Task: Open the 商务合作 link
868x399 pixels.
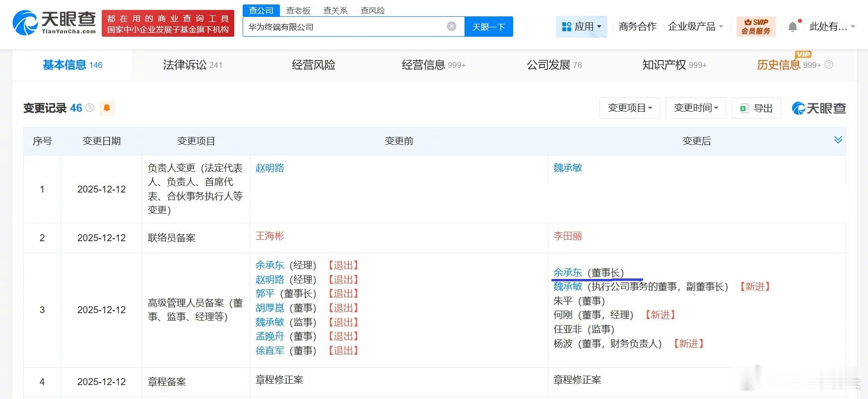Action: (x=638, y=27)
